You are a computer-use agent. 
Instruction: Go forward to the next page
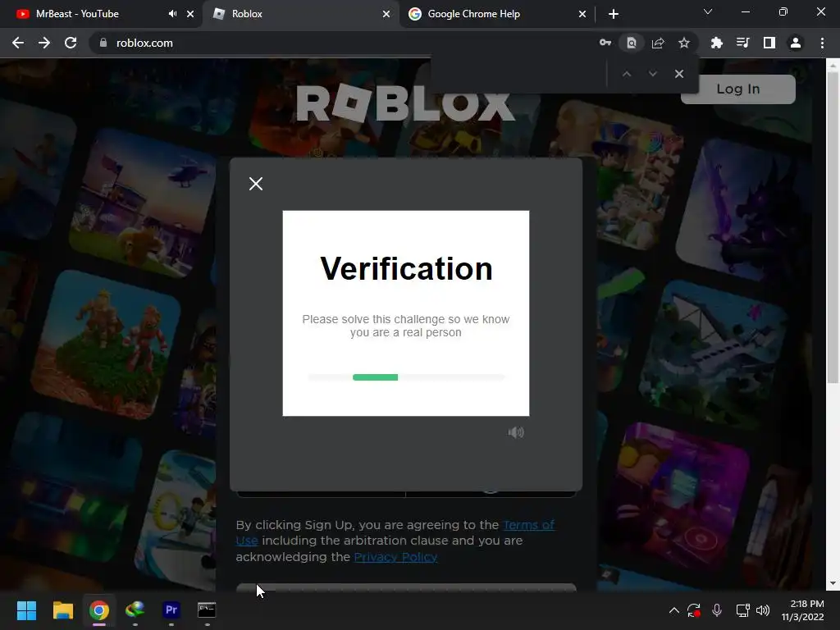coord(44,43)
